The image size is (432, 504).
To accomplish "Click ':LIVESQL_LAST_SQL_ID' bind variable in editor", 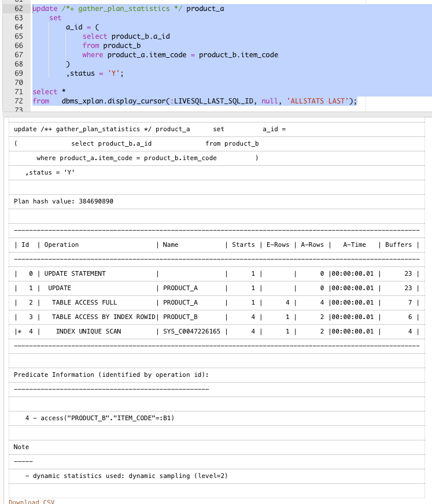I will (x=212, y=101).
